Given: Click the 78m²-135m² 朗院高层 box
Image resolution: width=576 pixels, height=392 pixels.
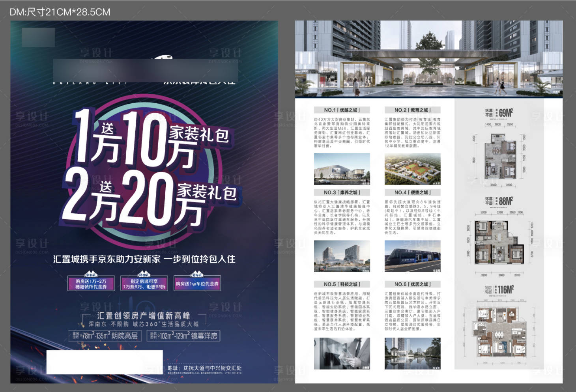Looking at the screenshot, I should 105,336.
